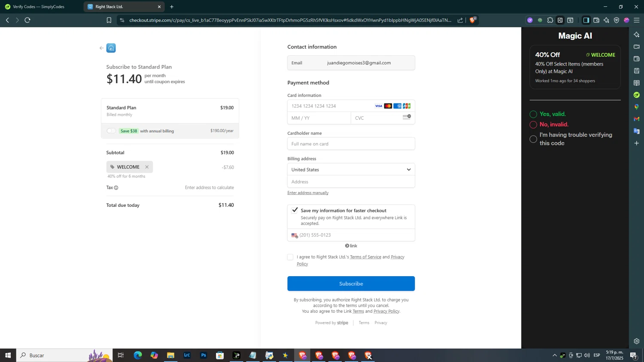Reload the current page
The image size is (644, 362).
27,20
